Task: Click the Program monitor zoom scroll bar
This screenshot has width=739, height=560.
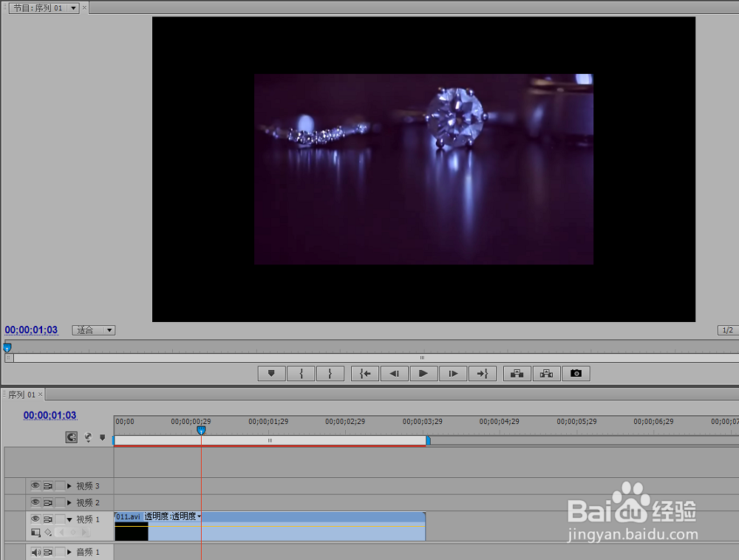Action: click(x=422, y=358)
